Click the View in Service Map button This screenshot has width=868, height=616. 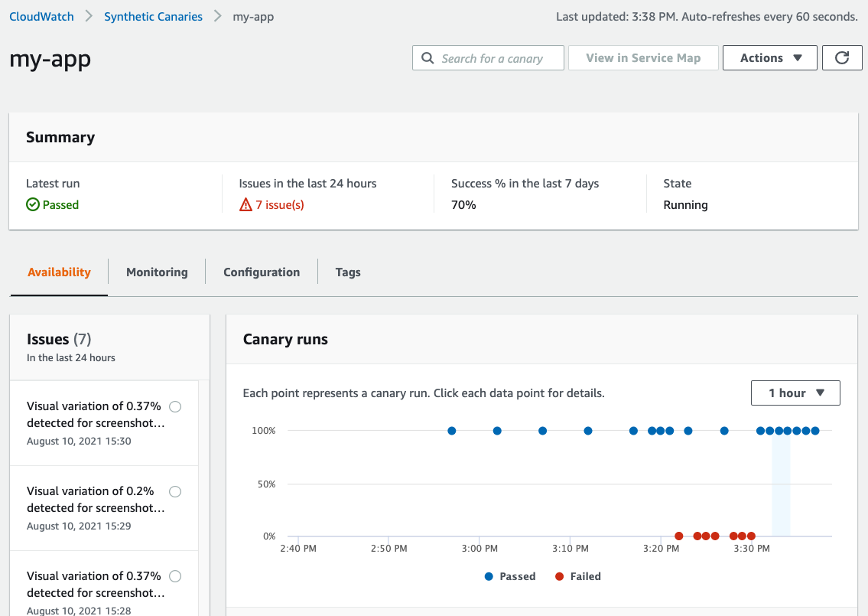pyautogui.click(x=643, y=57)
